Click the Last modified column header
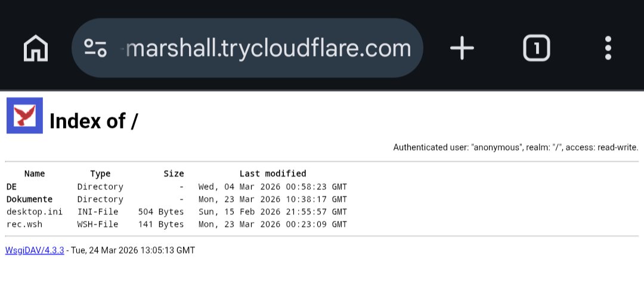Image resolution: width=644 pixels, height=287 pixels. tap(273, 174)
